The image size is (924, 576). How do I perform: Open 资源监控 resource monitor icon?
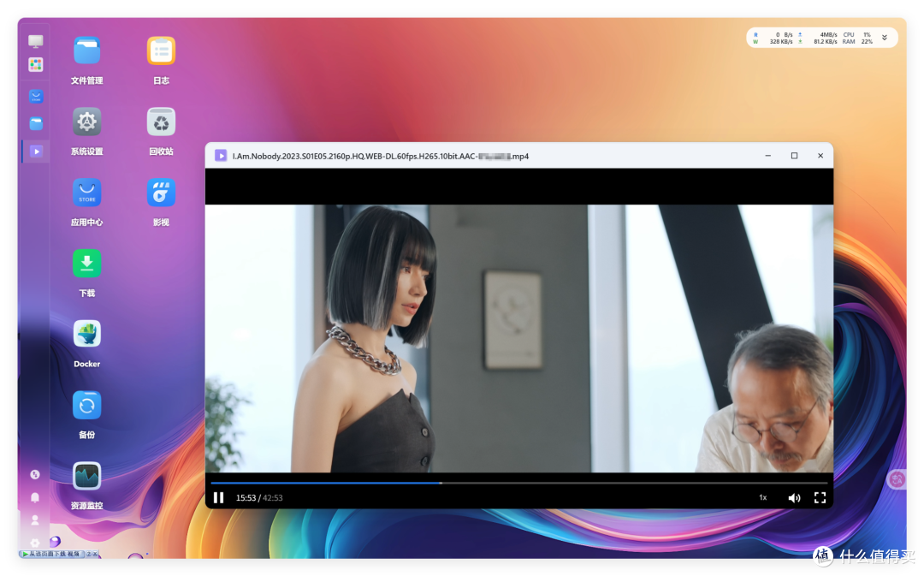point(86,476)
